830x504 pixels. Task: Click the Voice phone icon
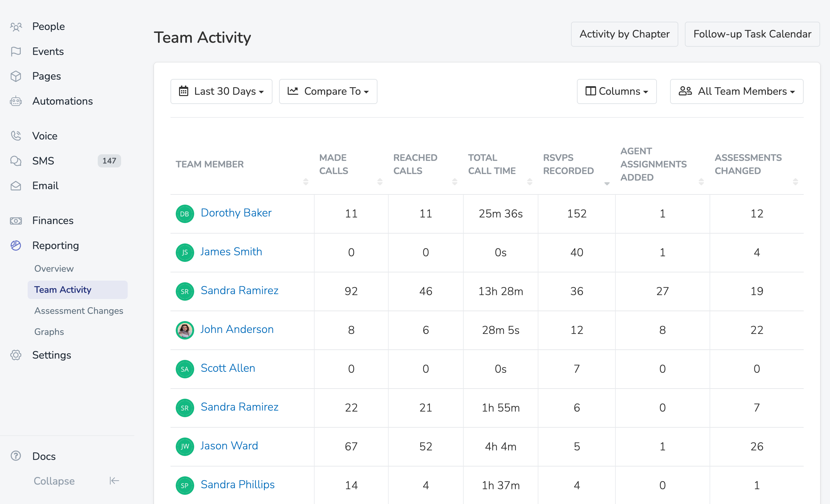[x=16, y=136]
